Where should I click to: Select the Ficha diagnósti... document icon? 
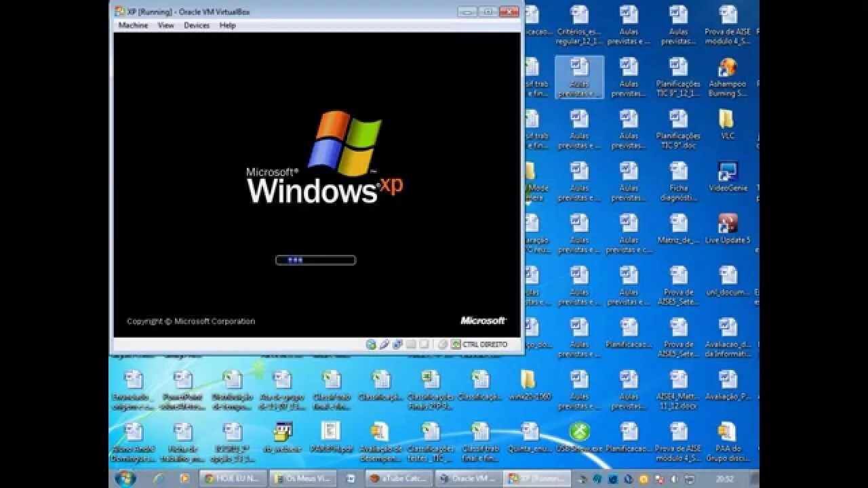678,182
